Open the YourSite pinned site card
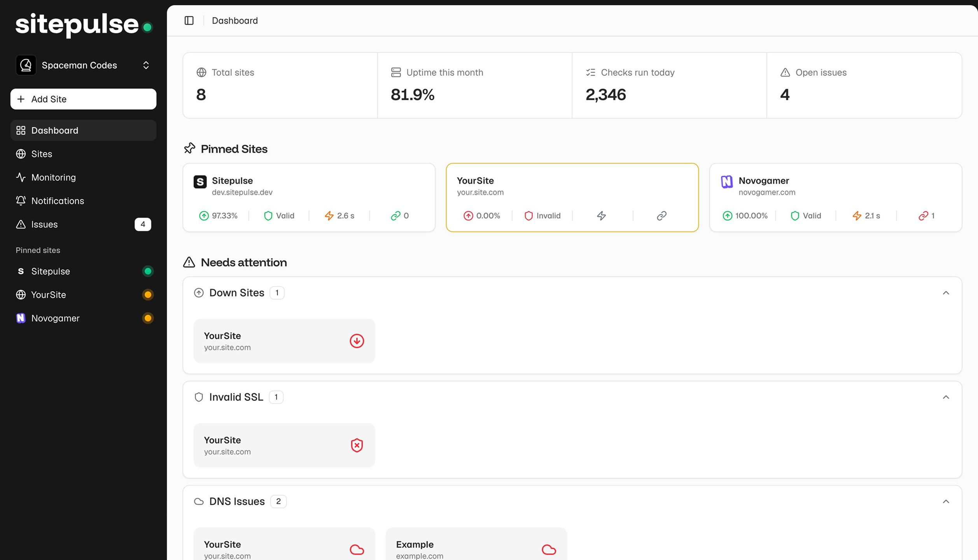Viewport: 978px width, 560px height. tap(572, 198)
